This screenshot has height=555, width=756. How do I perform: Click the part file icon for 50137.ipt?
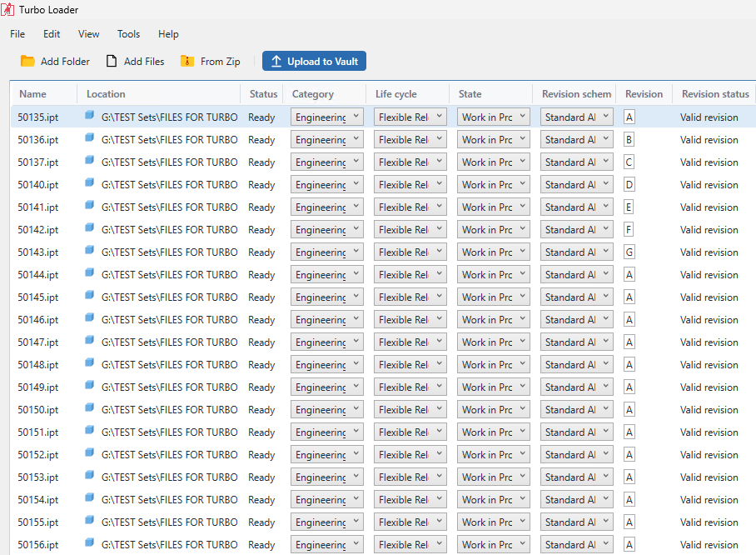tap(89, 160)
